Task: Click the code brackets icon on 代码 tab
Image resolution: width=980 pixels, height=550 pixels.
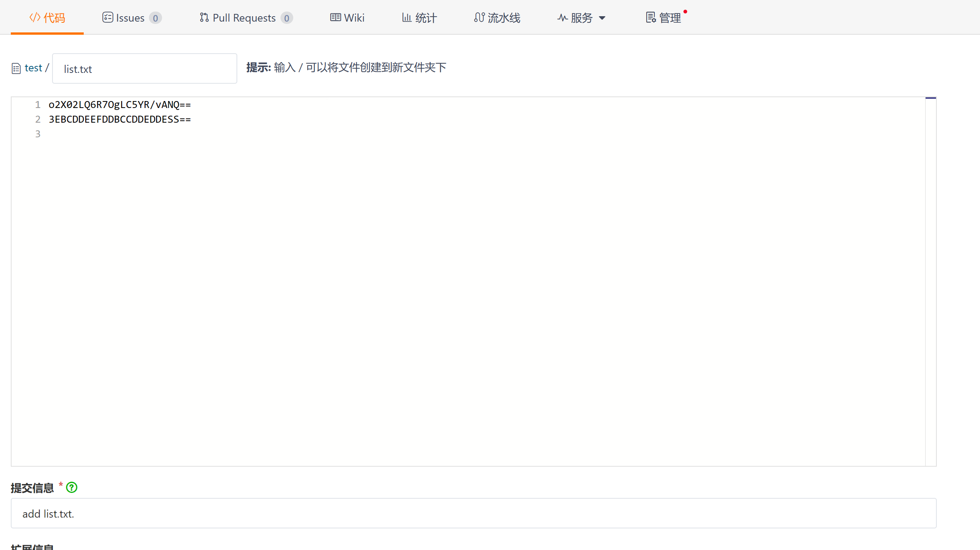Action: (x=35, y=17)
